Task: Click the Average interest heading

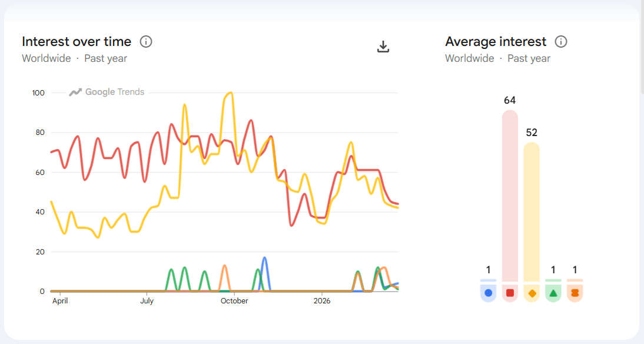Action: tap(496, 42)
